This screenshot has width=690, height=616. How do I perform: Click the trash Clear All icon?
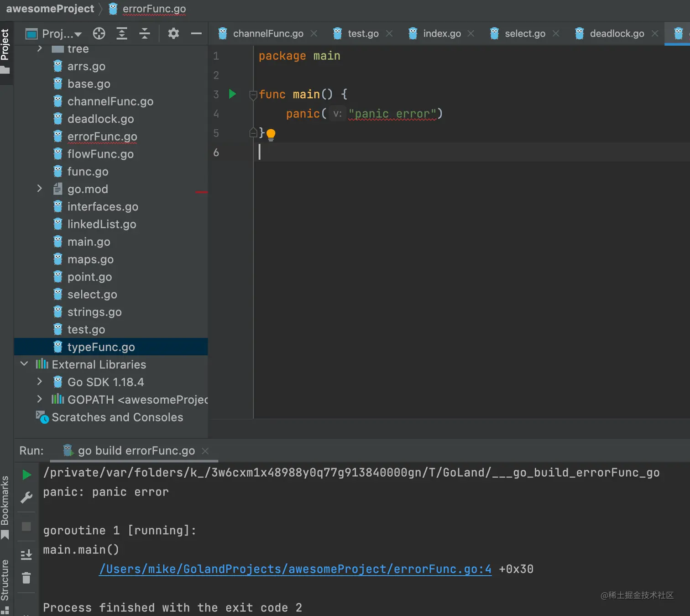pos(26,578)
